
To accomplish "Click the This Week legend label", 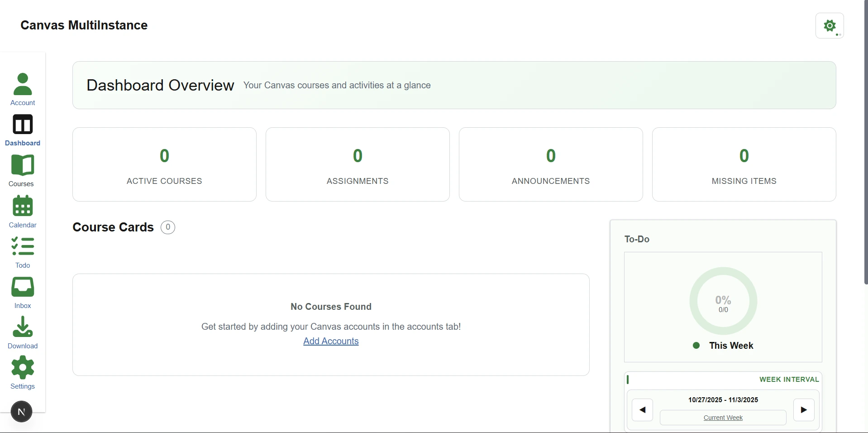I will click(x=731, y=346).
